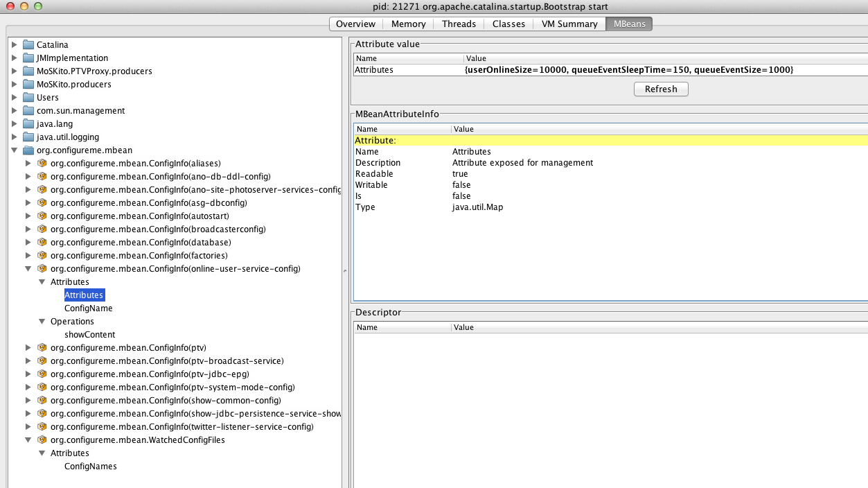Collapse the org.configureme.mbean tree node
868x488 pixels.
pyautogui.click(x=14, y=150)
